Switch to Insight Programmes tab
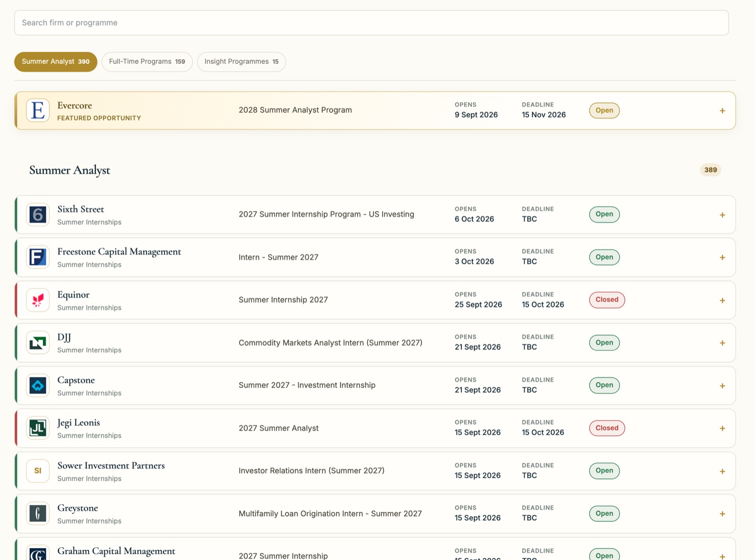This screenshot has width=755, height=560. point(242,62)
